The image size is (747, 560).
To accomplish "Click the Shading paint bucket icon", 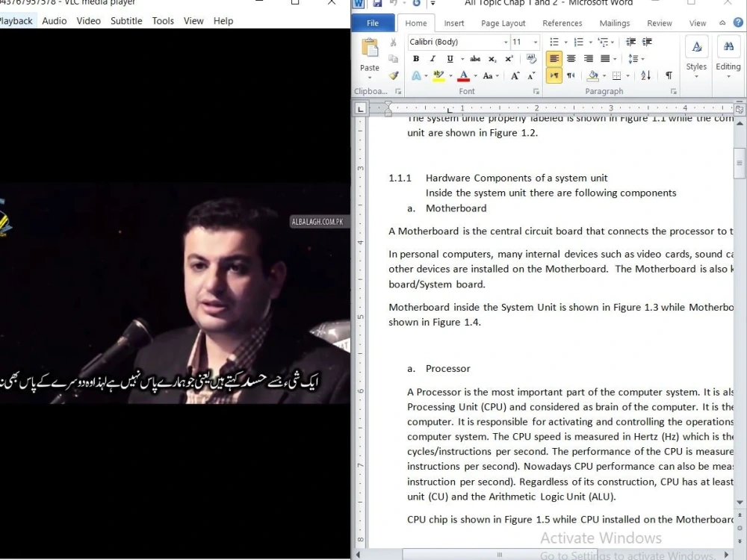I will coord(593,75).
